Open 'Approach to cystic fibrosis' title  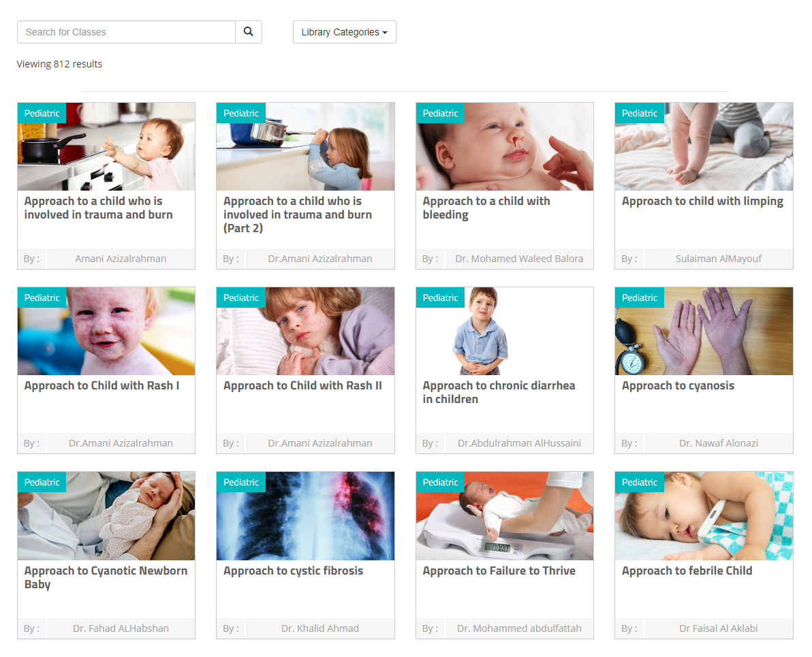tap(293, 571)
